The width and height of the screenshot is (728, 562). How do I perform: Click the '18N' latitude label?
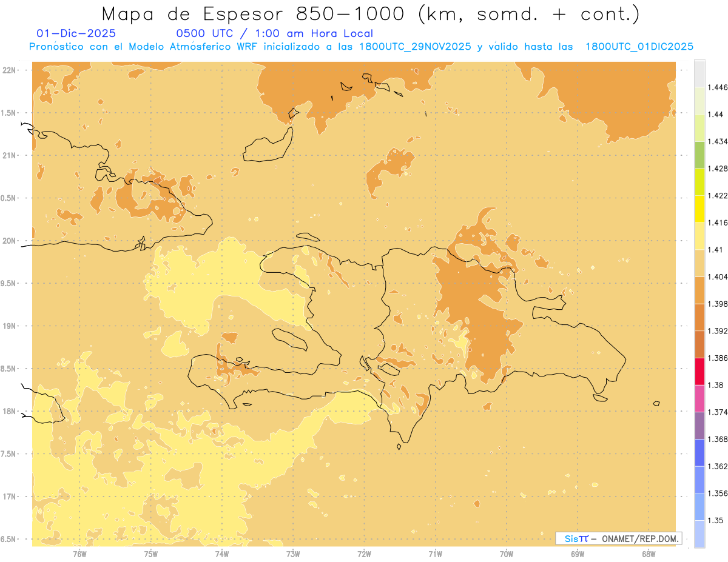tap(9, 411)
